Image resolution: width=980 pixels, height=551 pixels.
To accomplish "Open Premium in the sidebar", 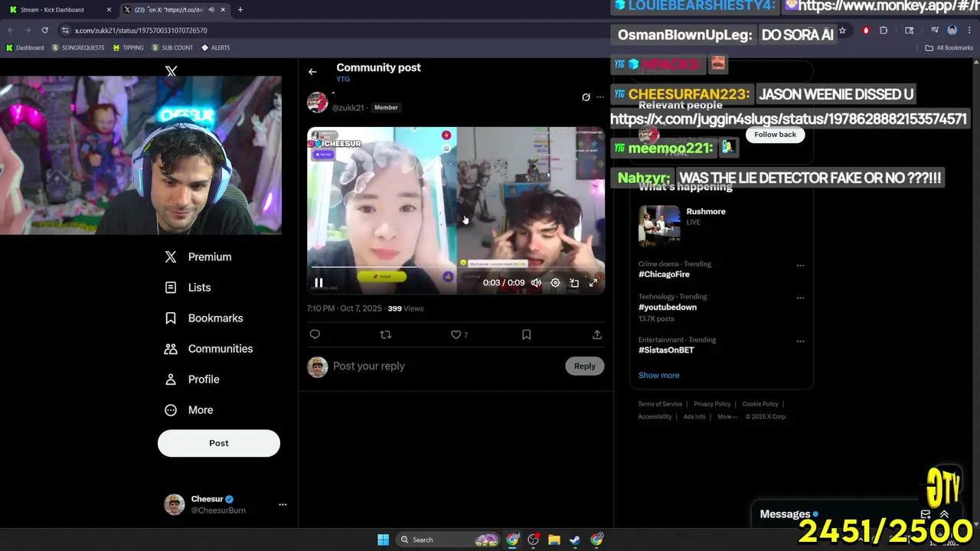I will pyautogui.click(x=198, y=257).
